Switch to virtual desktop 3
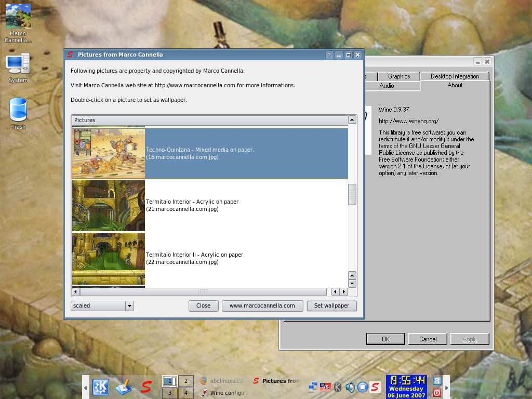Screen dimensions: 532x399 pyautogui.click(x=170, y=393)
